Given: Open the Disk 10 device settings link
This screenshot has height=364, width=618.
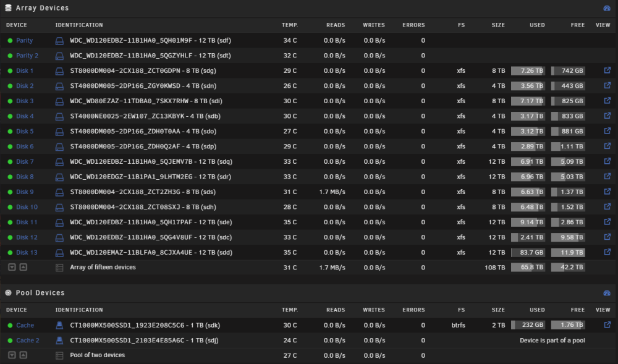Looking at the screenshot, I should [x=27, y=207].
